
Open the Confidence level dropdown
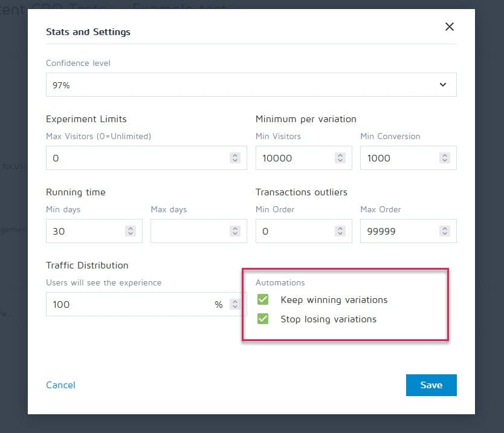click(x=242, y=85)
